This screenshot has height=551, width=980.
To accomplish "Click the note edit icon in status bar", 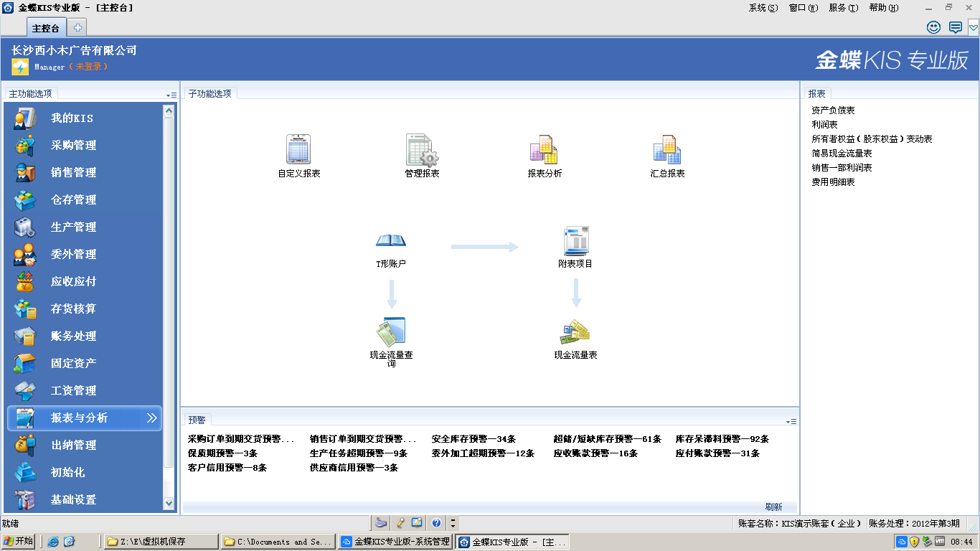I will 417,523.
